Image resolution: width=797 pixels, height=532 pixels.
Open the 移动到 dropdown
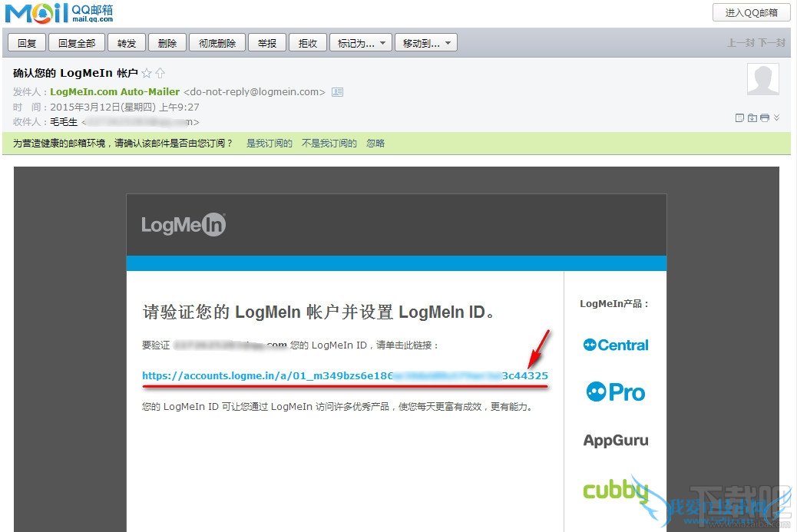point(426,43)
